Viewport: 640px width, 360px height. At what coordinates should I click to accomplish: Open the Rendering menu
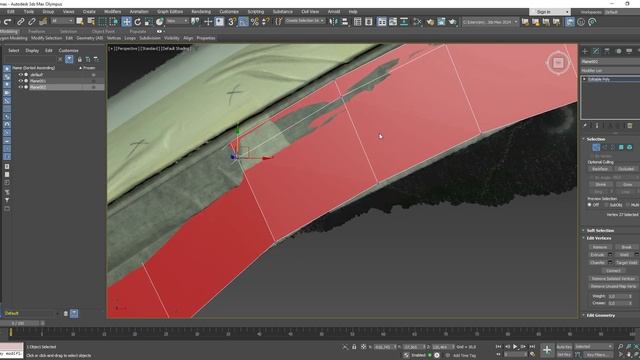point(201,12)
